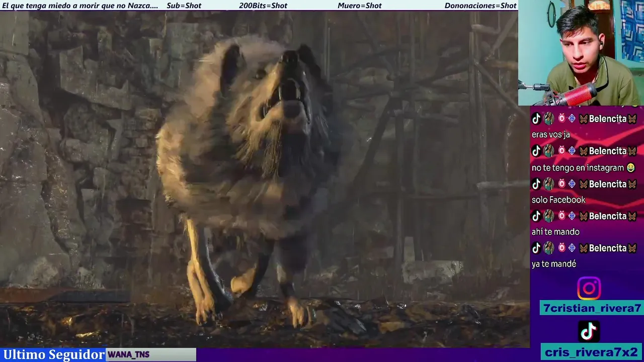The width and height of the screenshot is (644, 362).
Task: Click the pink badge above 'ya te mandé'
Action: point(561,248)
